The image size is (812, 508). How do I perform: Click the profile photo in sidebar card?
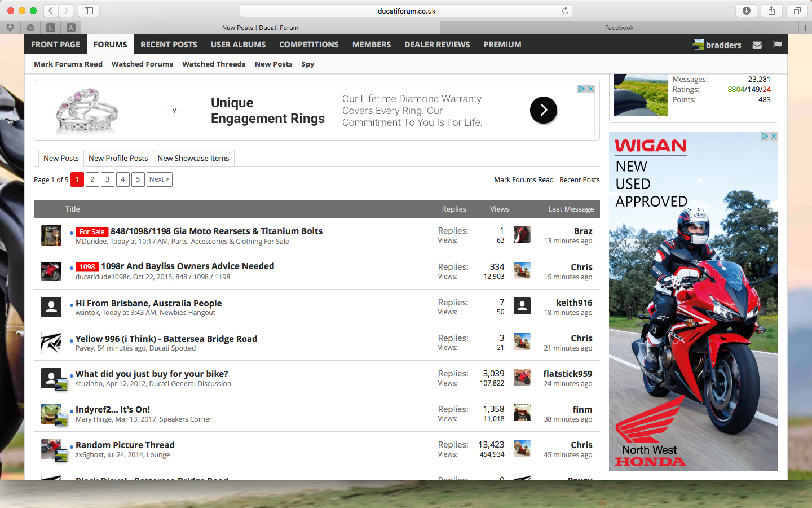pyautogui.click(x=641, y=95)
